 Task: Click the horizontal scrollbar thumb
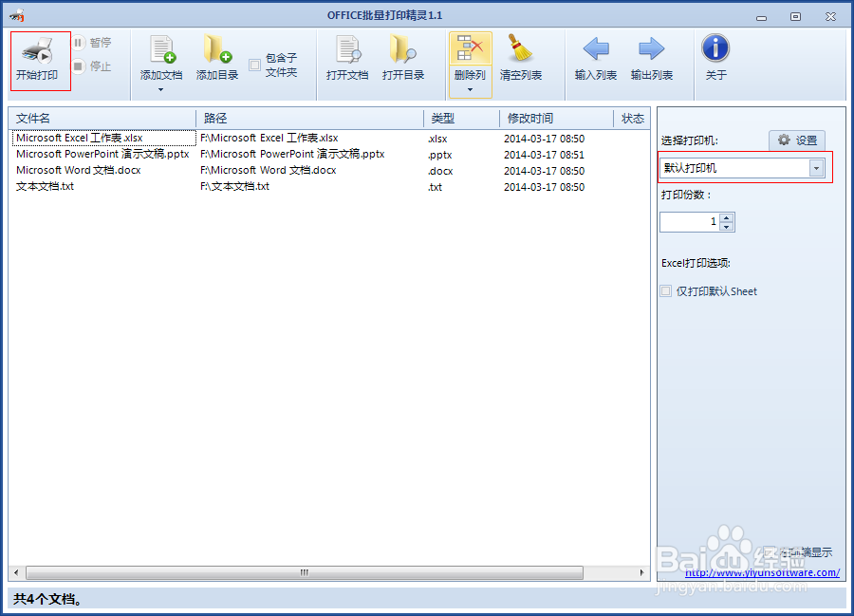click(305, 572)
